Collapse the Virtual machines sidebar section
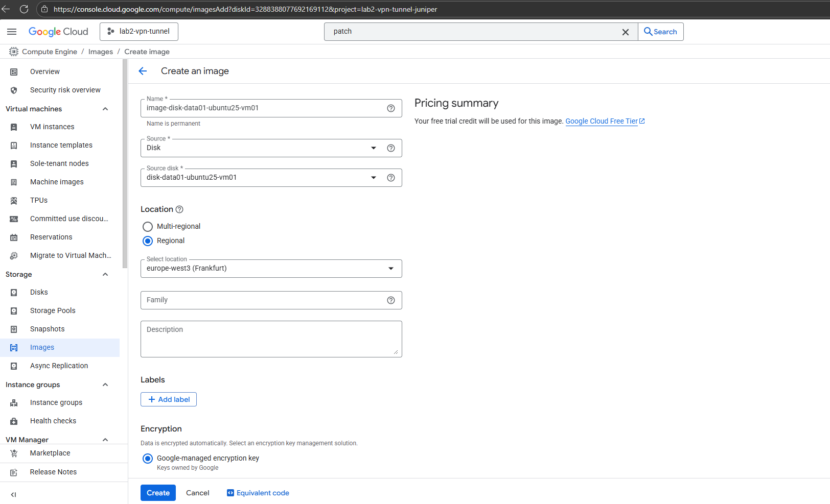Image resolution: width=830 pixels, height=504 pixels. pyautogui.click(x=105, y=109)
